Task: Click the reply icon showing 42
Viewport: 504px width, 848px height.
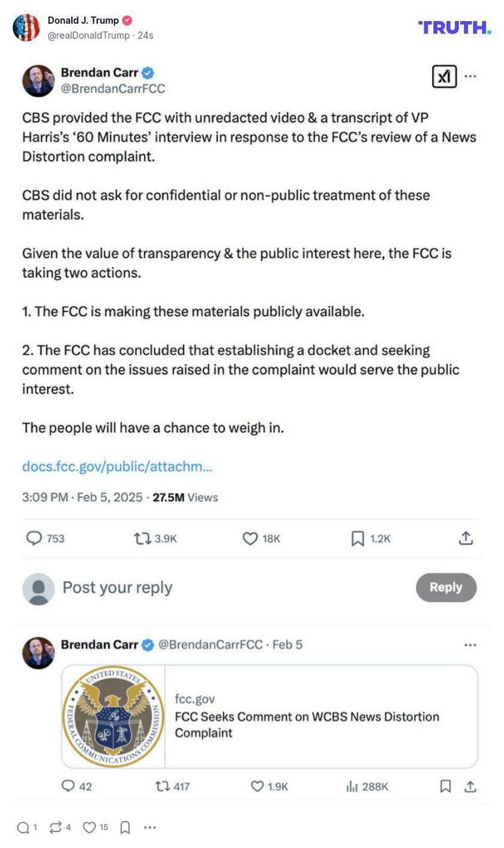Action: coord(69,786)
